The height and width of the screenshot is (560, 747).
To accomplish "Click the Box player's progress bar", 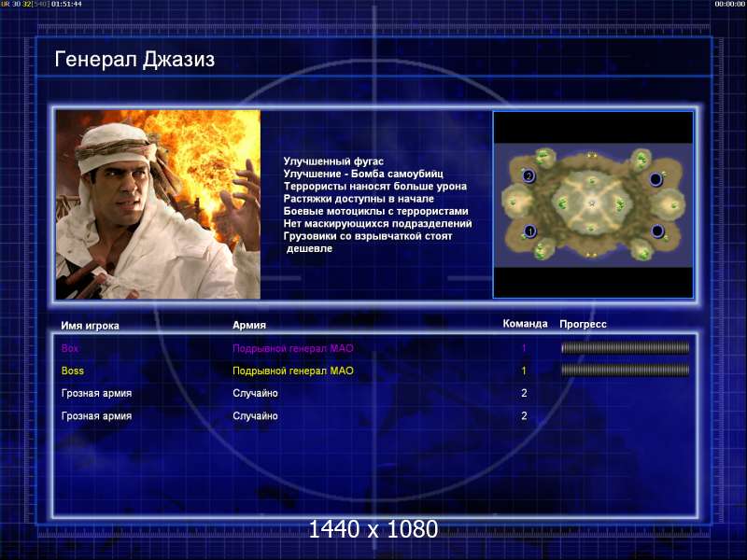I will 625,348.
